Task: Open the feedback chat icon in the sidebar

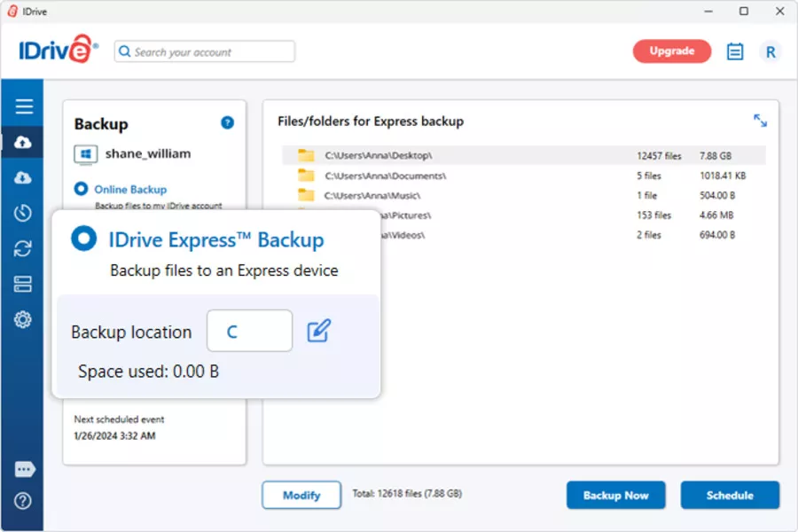Action: [x=22, y=469]
